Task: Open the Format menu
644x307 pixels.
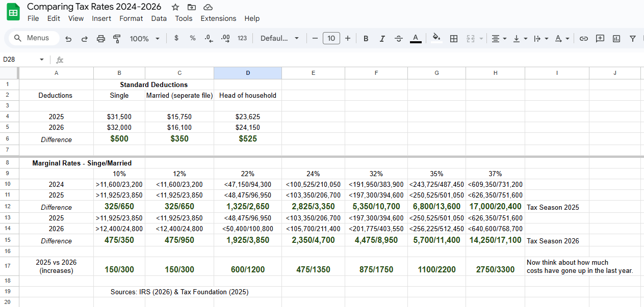Action: [x=131, y=18]
